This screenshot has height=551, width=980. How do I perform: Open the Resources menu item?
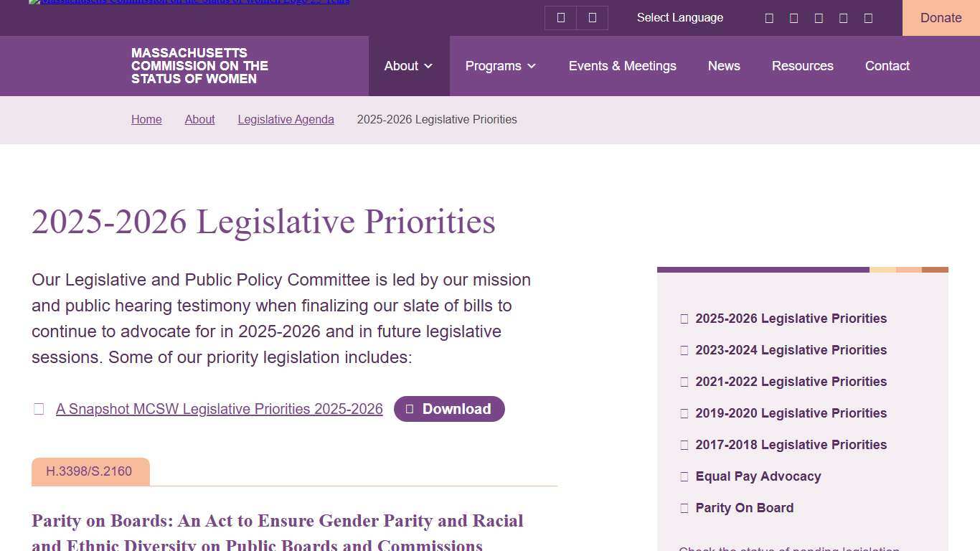point(802,66)
